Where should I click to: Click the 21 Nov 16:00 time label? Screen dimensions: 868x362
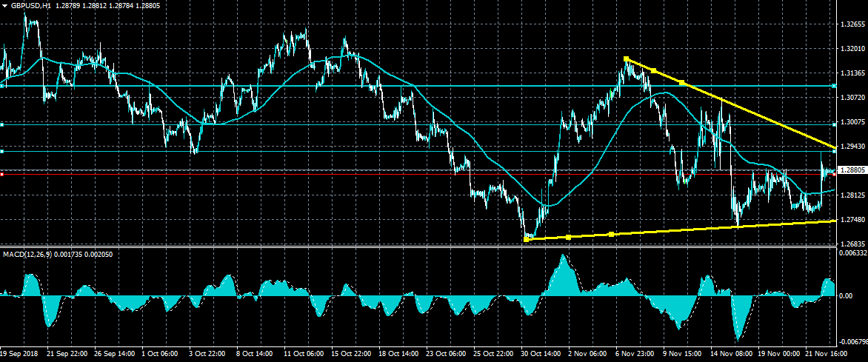pos(825,352)
